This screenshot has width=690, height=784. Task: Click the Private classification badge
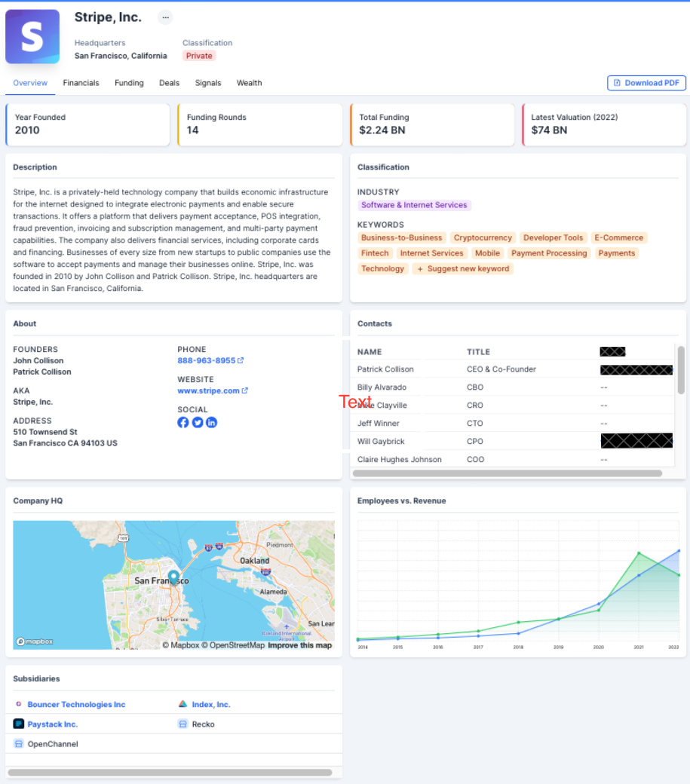[199, 56]
